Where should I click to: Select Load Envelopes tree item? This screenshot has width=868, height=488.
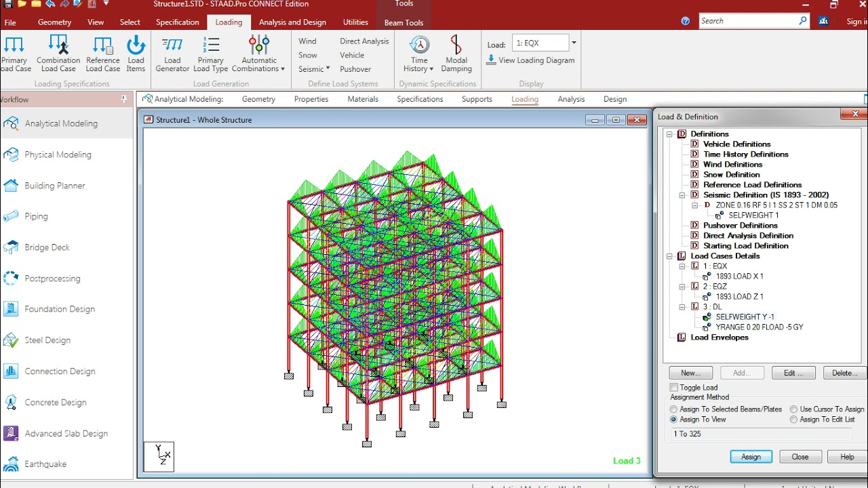(719, 338)
